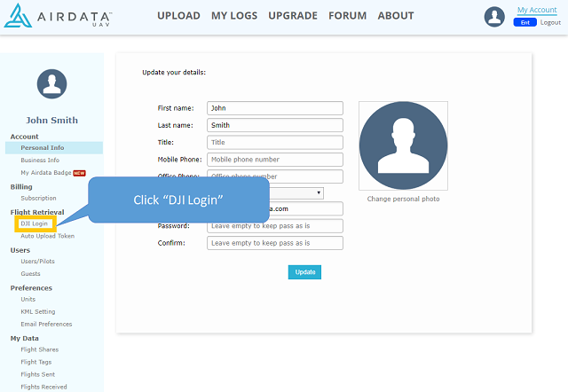The image size is (568, 392).
Task: Click the Billing section heading
Action: (21, 187)
